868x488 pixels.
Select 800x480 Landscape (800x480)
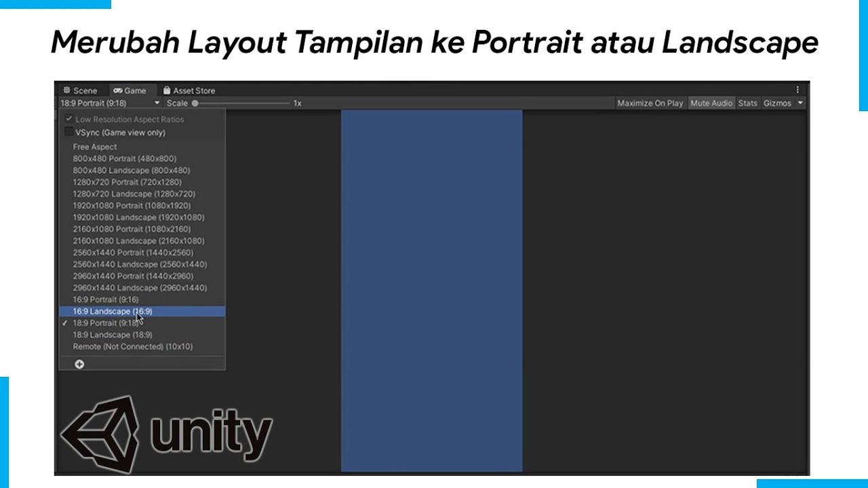(142, 170)
